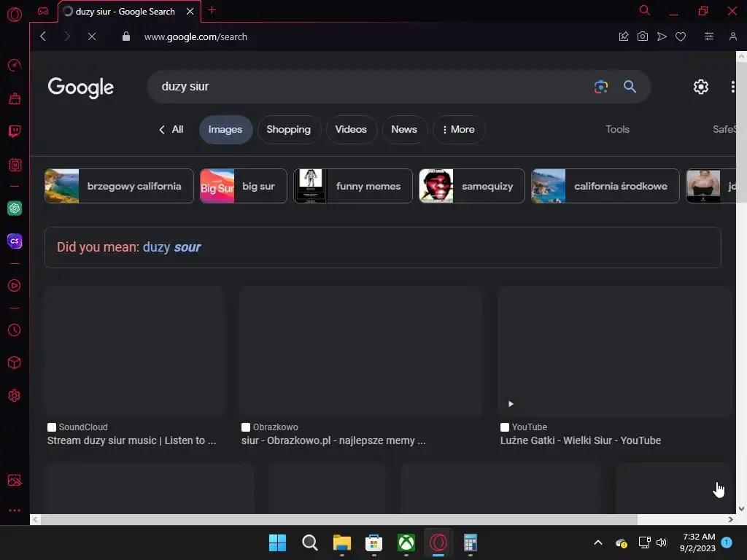Select big sur suggestion chip
Viewport: 747px width, 560px height.
(x=244, y=186)
